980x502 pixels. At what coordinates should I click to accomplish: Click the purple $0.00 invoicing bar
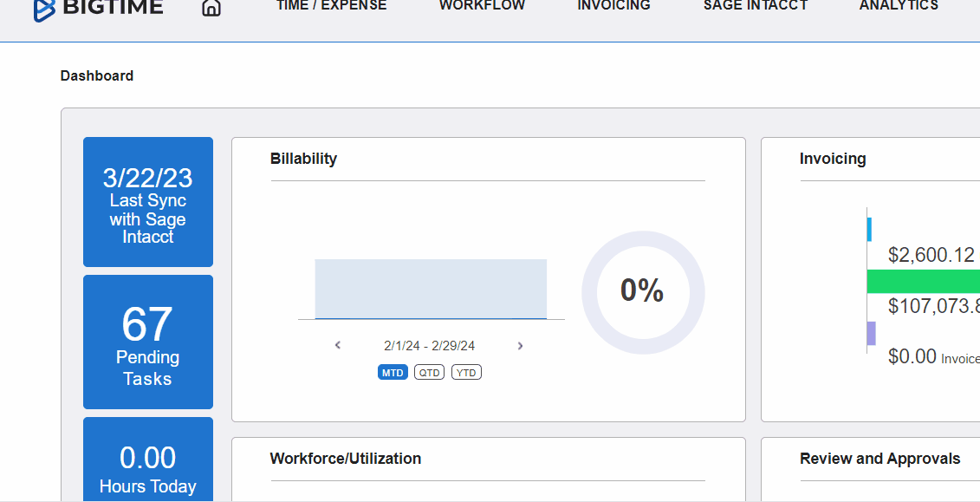pyautogui.click(x=871, y=333)
